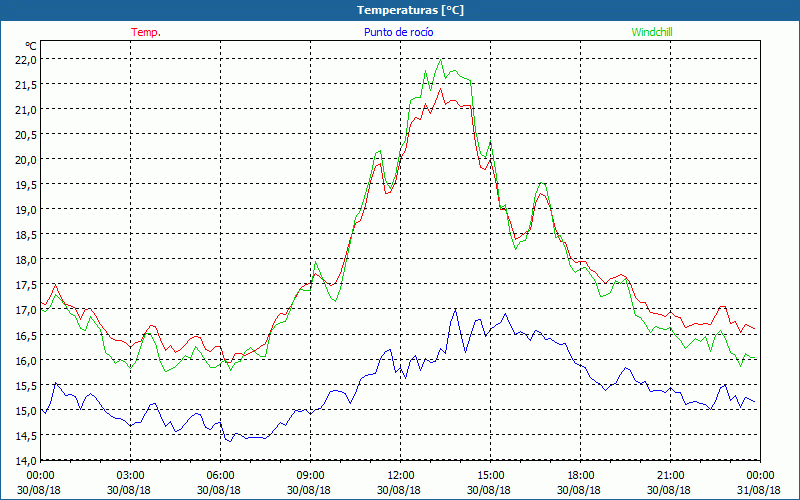Click the 14,0 y-axis value
The image size is (800, 500).
point(26,460)
